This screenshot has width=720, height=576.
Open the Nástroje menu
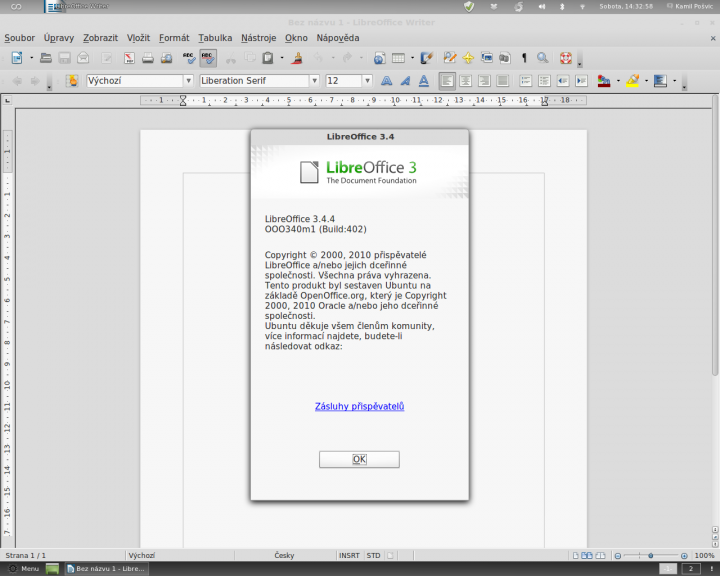(x=259, y=38)
